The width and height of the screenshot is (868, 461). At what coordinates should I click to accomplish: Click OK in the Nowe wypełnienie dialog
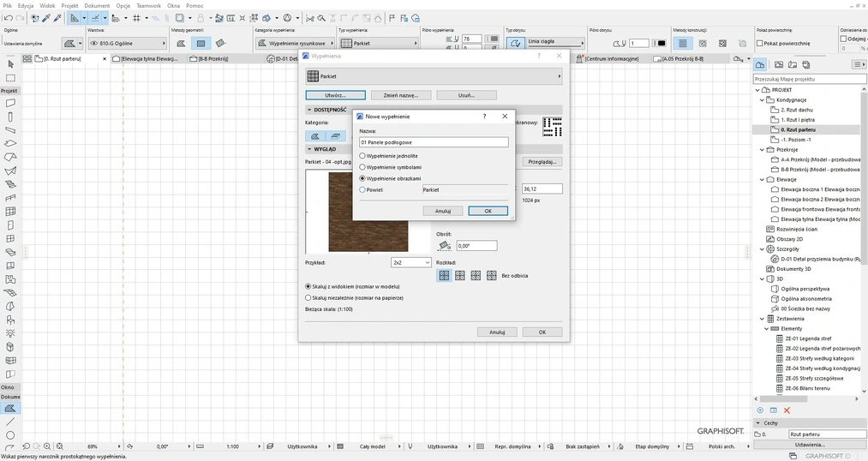pyautogui.click(x=488, y=211)
